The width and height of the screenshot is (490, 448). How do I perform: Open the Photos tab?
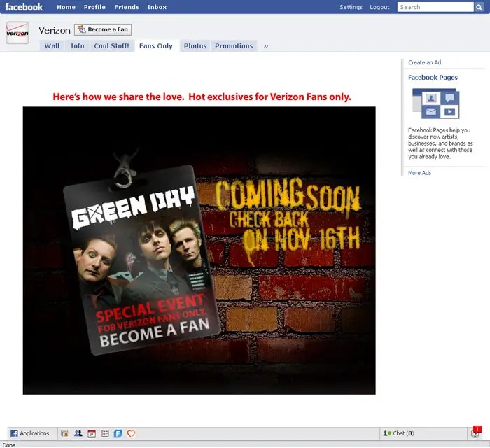pos(195,46)
